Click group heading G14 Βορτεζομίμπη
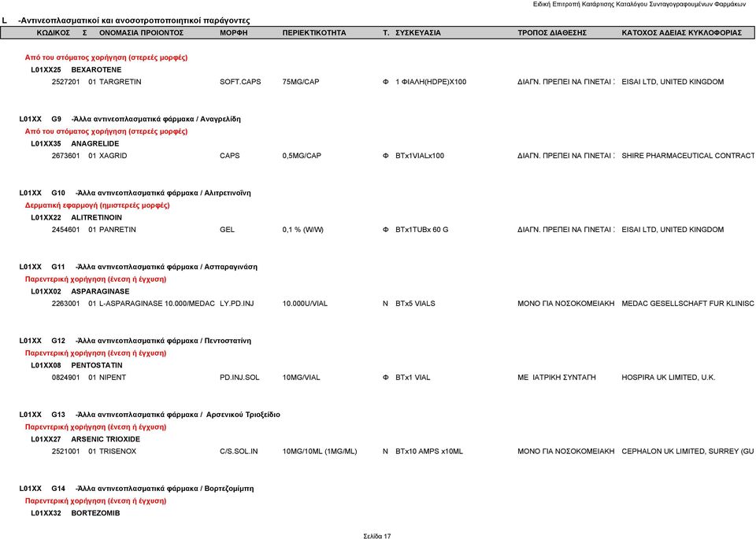 136,489
